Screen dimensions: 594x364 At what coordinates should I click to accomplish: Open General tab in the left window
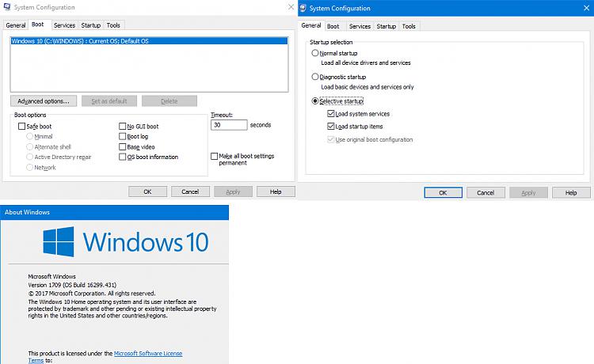coord(16,25)
